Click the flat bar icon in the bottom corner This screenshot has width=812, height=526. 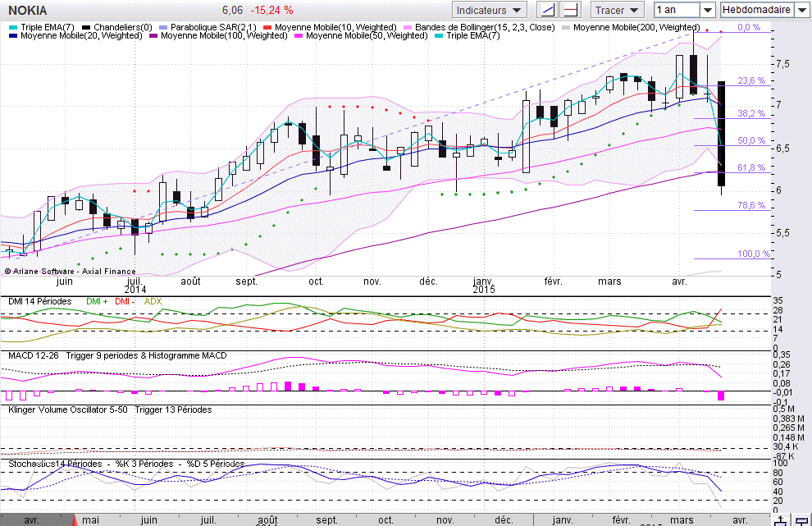pos(801,520)
